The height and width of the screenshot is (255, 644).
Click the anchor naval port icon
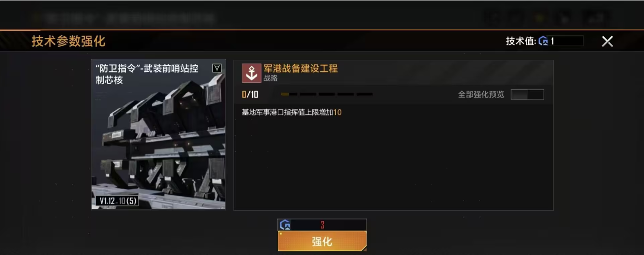click(x=252, y=73)
